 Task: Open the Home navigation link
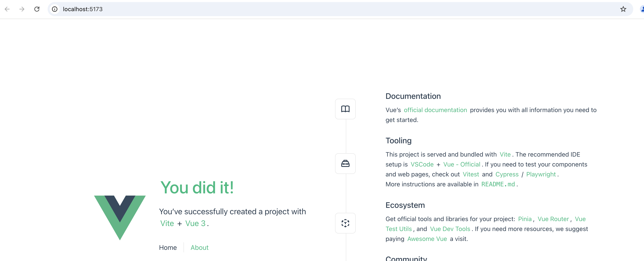(168, 248)
